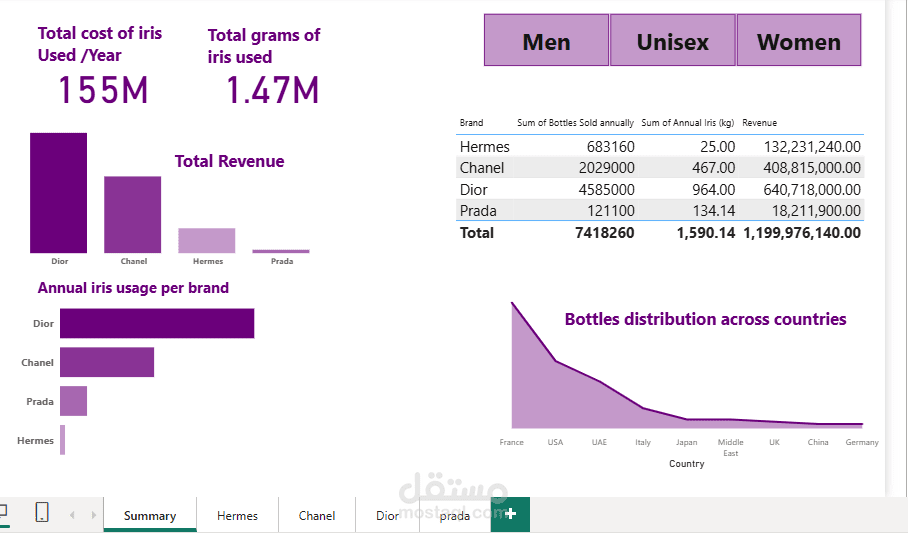Sort table by Revenue column header
Screen dimensions: 908x533
coord(759,123)
